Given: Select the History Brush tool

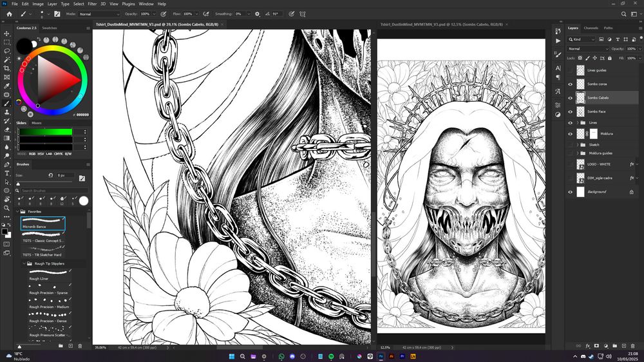Looking at the screenshot, I should click(x=6, y=121).
